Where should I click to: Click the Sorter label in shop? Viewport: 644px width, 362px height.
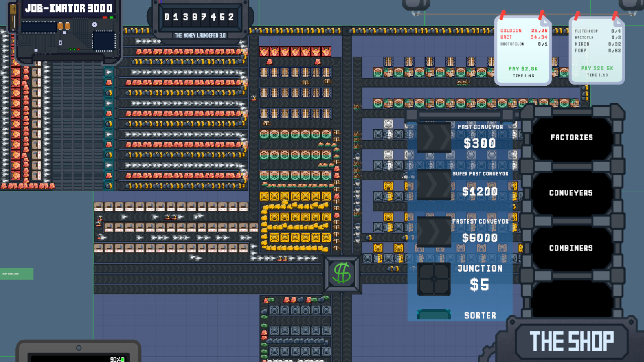tap(480, 315)
